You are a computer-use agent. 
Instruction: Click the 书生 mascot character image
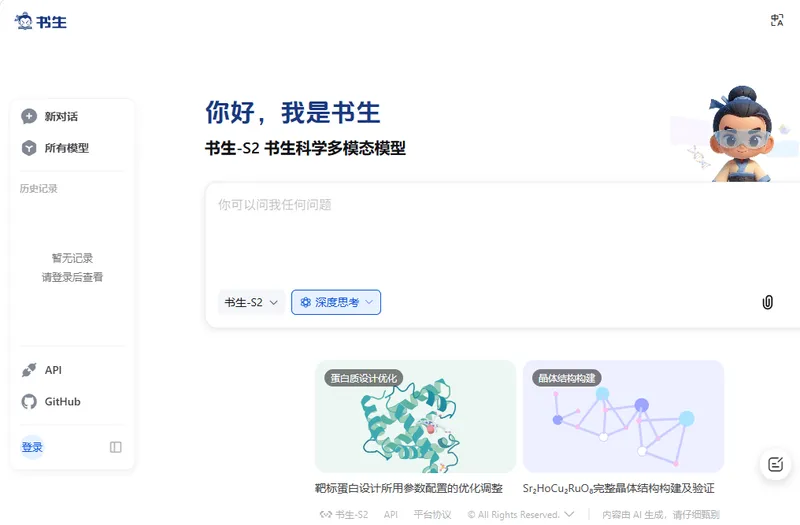(x=741, y=134)
